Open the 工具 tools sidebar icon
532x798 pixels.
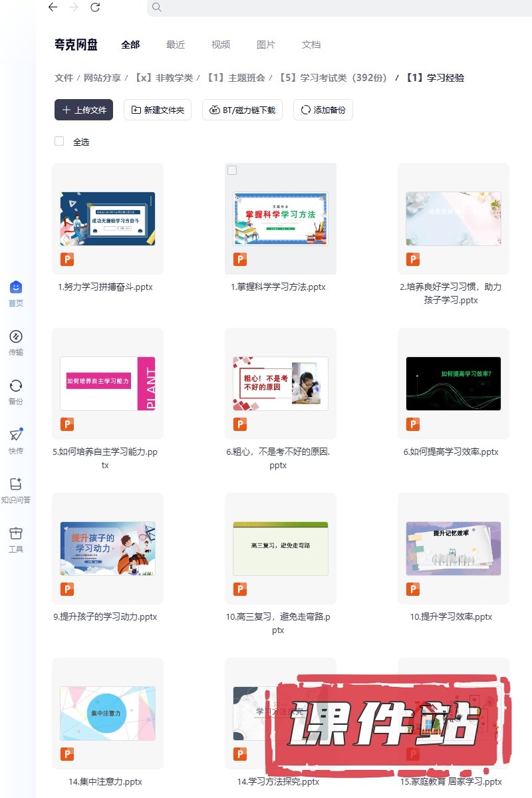click(x=16, y=533)
